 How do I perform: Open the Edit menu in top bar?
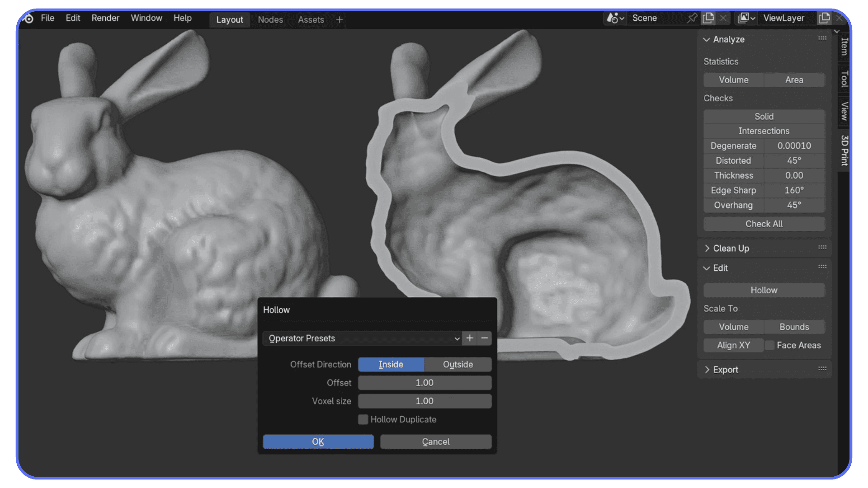(x=73, y=18)
